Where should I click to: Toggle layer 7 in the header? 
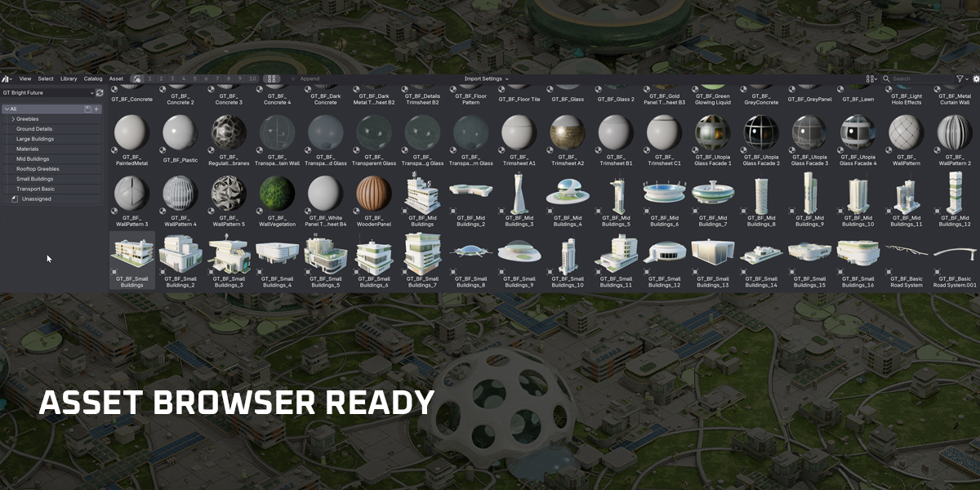(x=218, y=78)
